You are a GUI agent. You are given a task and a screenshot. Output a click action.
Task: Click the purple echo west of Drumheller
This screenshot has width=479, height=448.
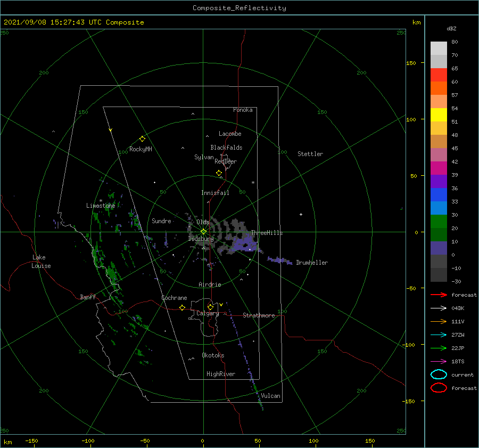pyautogui.click(x=279, y=260)
